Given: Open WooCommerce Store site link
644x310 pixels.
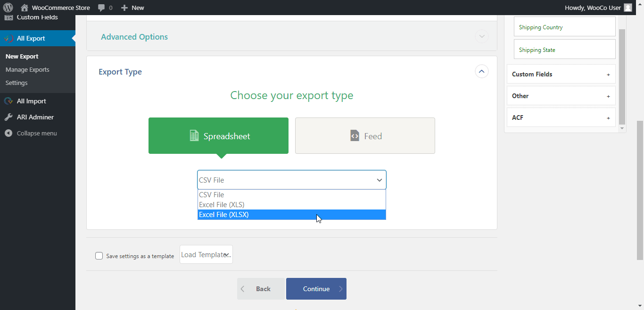Looking at the screenshot, I should [x=61, y=8].
